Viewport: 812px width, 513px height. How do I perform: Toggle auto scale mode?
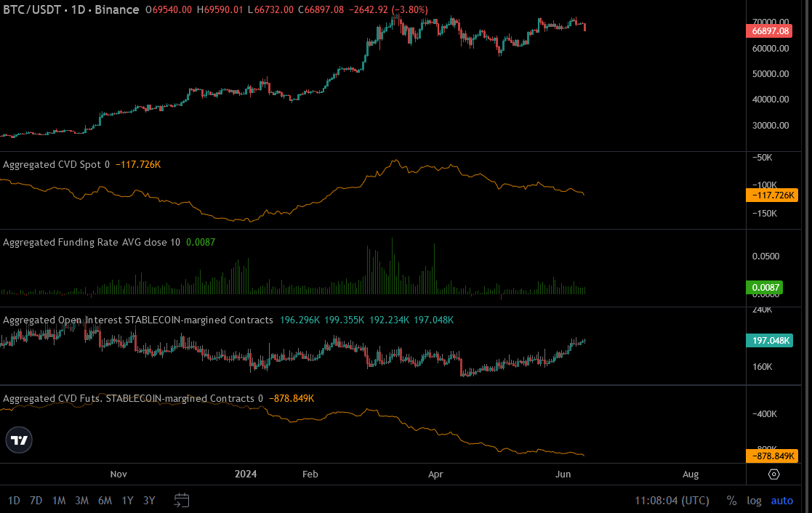(x=782, y=501)
